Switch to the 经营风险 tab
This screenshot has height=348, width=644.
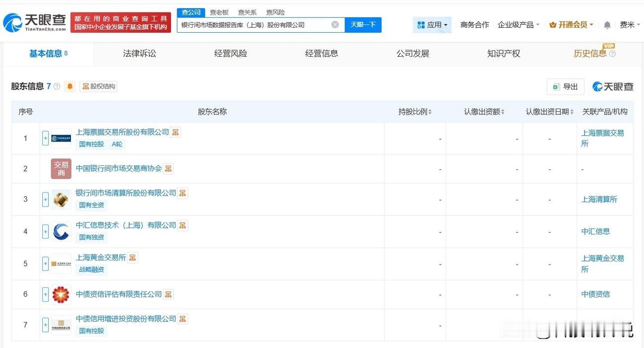point(230,54)
